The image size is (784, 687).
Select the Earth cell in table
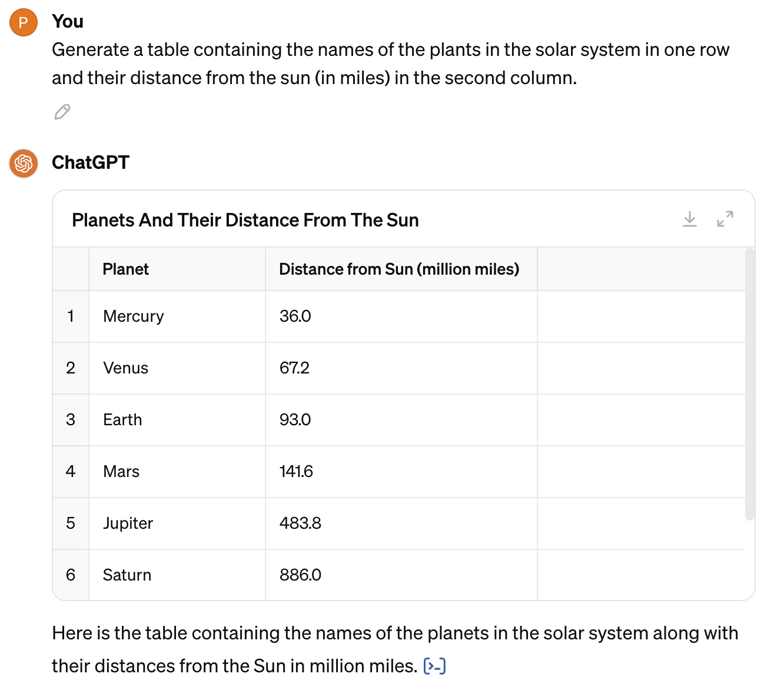(x=177, y=420)
